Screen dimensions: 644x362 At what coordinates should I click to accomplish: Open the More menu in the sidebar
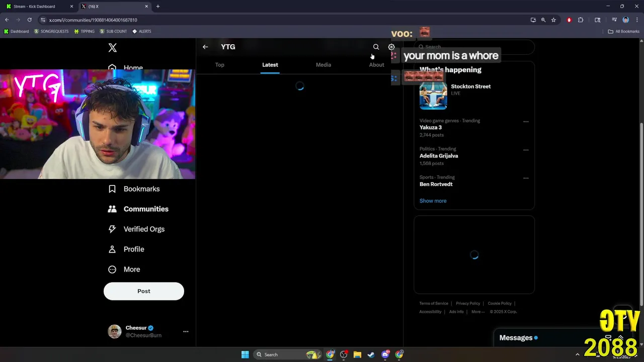click(x=124, y=269)
